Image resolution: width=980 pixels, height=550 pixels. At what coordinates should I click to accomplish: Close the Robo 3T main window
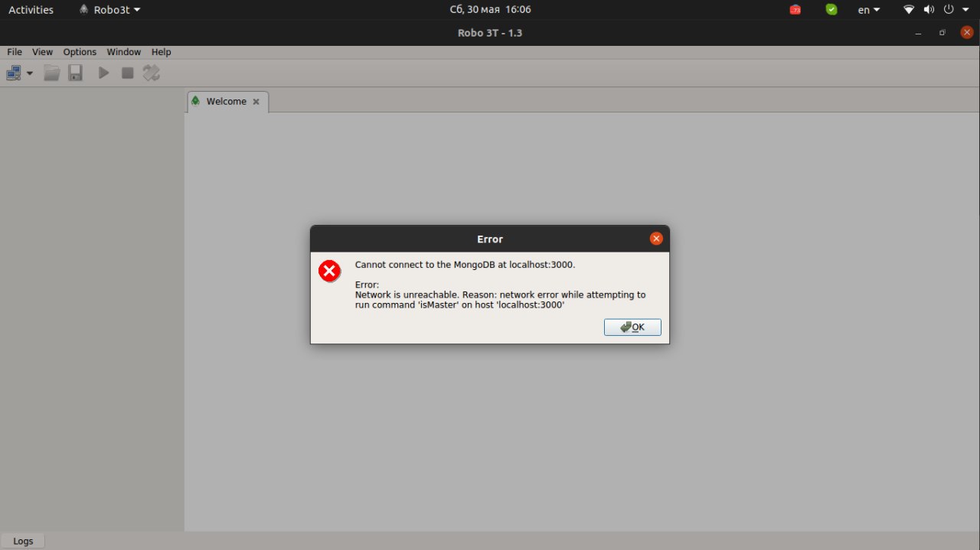coord(967,33)
